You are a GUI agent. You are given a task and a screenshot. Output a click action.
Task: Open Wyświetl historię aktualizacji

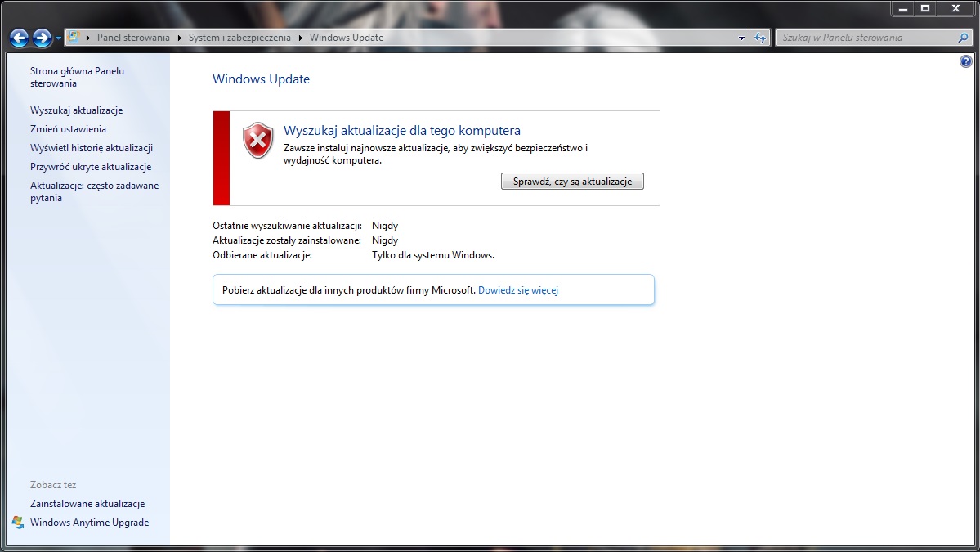[x=92, y=147]
